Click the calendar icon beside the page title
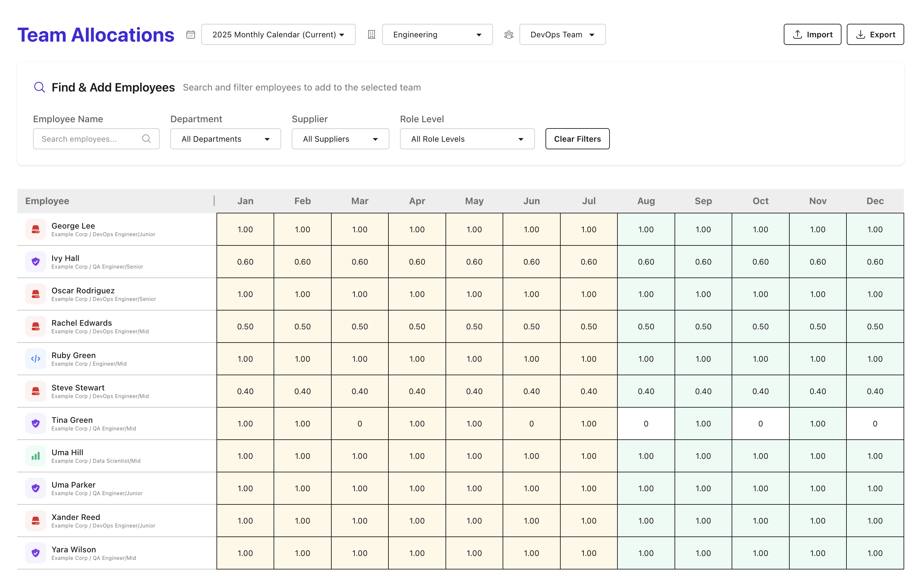This screenshot has width=924, height=586. click(x=191, y=34)
